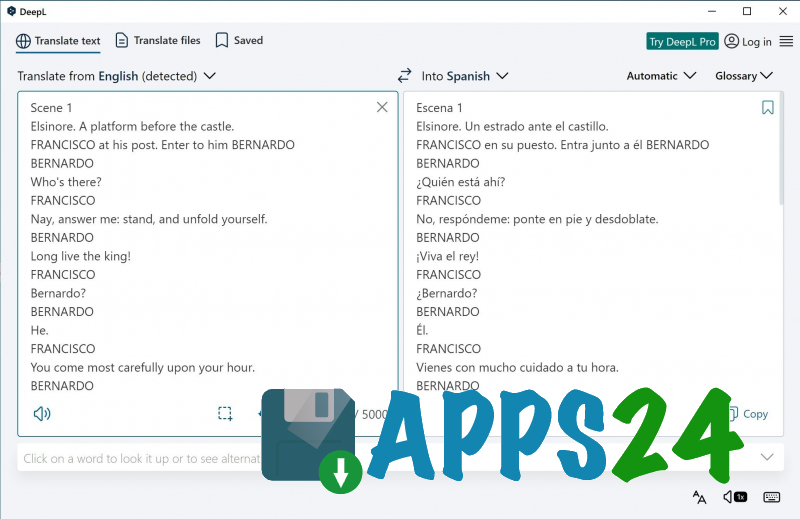
Task: Click 'No, respóndeme: ponte en pie y desdoblate.'
Action: pyautogui.click(x=537, y=219)
